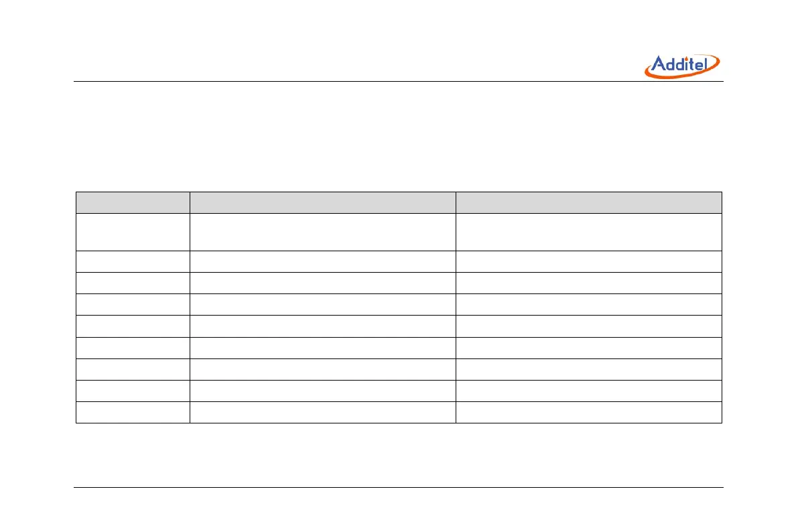Select the gray header cell of the last column
This screenshot has height=532, width=798.
coord(588,203)
